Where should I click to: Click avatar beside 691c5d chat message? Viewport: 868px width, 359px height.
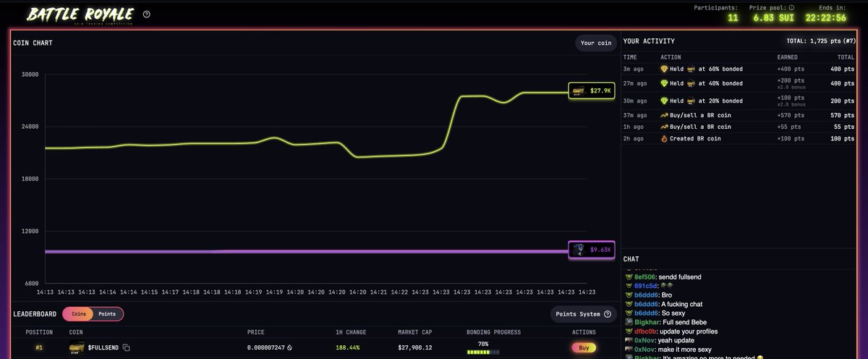628,286
